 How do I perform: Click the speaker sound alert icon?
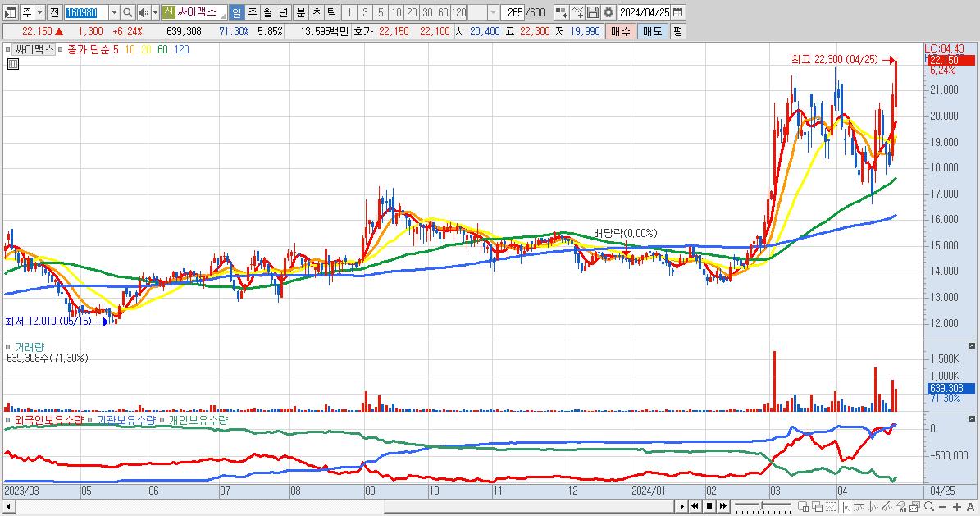point(144,12)
